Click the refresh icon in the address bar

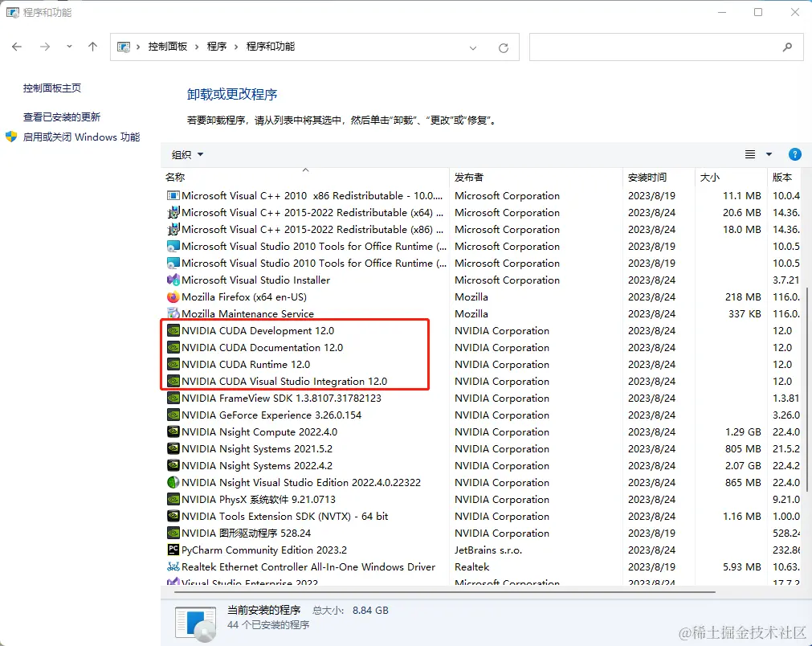[x=504, y=47]
